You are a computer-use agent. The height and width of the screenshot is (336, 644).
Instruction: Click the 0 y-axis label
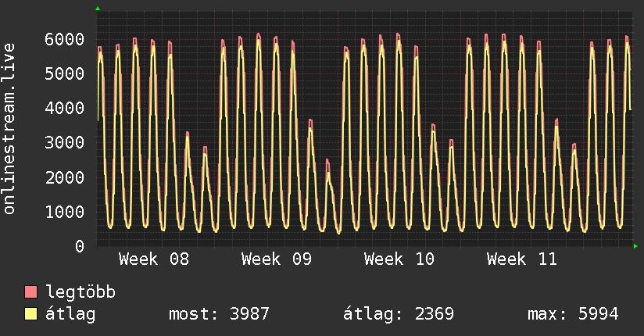point(80,246)
